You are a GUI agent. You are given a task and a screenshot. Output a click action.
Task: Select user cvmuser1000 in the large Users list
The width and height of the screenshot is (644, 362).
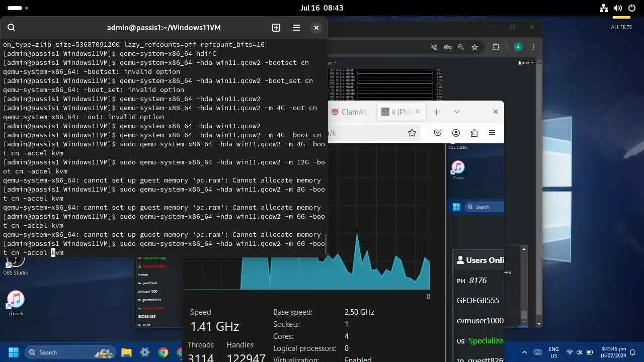(x=480, y=321)
